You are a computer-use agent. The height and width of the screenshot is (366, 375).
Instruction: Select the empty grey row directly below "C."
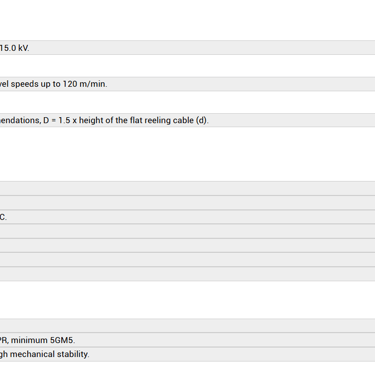187,231
